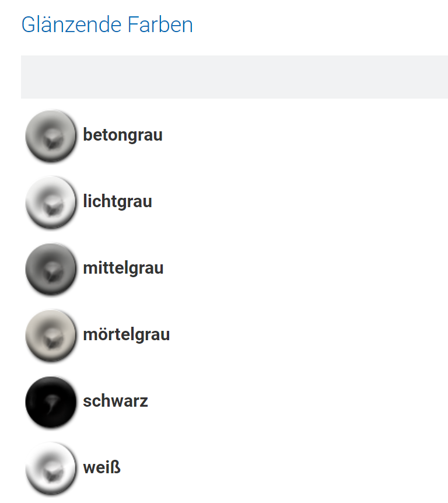Click the letter G in Glänzende
Image resolution: width=448 pixels, height=503 pixels.
click(28, 25)
